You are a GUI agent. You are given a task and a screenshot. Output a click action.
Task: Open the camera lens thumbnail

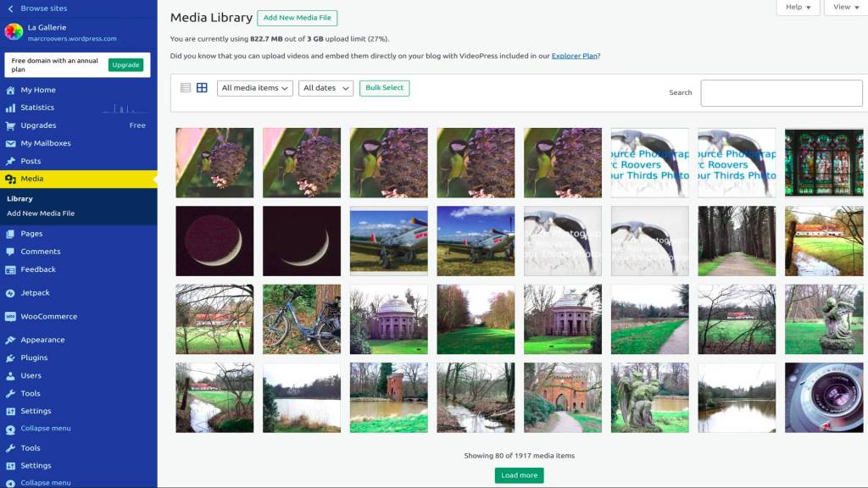[x=824, y=398]
